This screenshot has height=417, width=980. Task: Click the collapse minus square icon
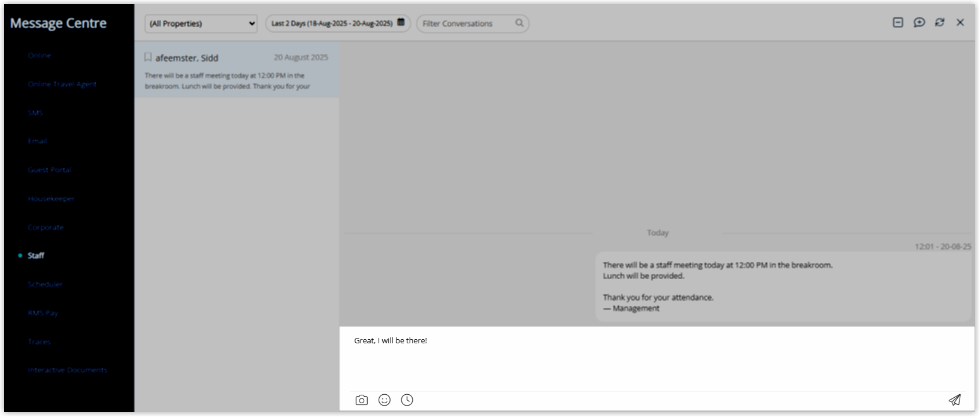898,22
